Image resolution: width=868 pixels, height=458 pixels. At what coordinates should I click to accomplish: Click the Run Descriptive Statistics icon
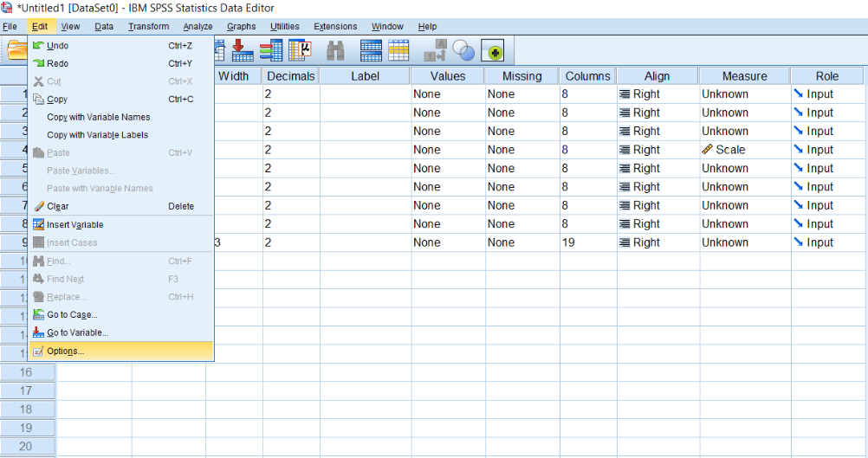point(301,51)
